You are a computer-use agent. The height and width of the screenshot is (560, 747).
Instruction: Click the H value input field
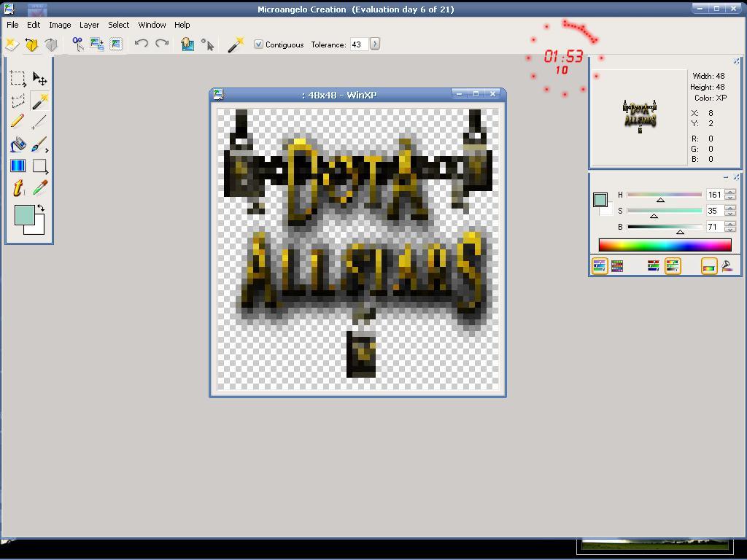pos(714,194)
